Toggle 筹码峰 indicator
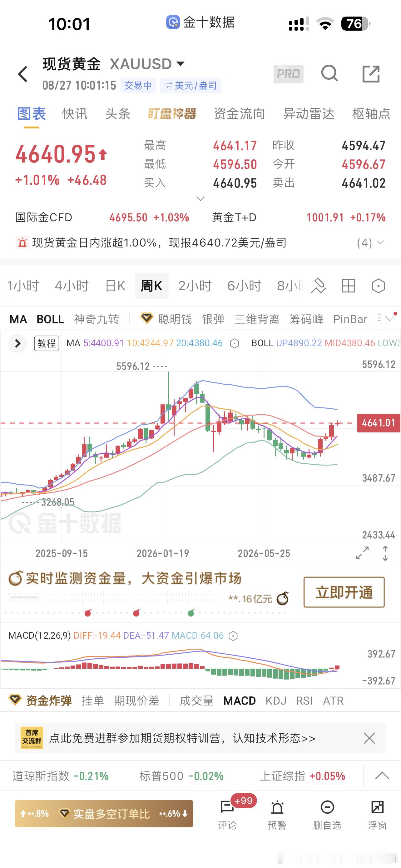 [306, 319]
